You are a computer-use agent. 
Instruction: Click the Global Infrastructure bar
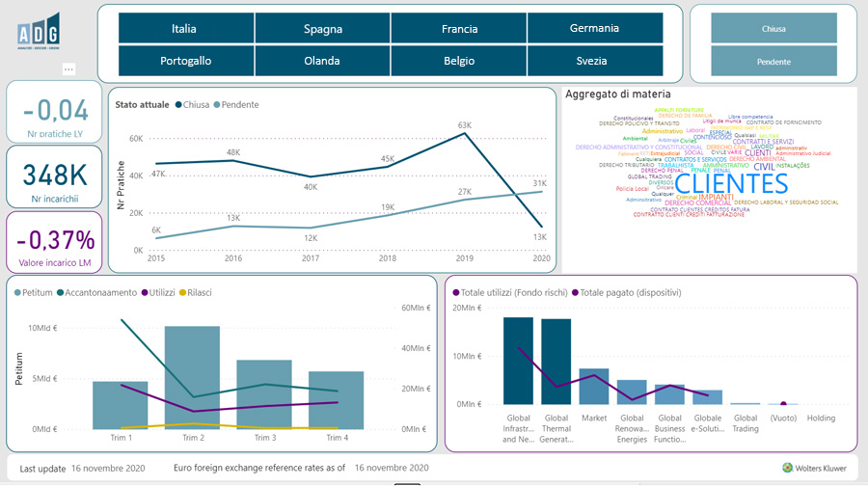point(518,361)
